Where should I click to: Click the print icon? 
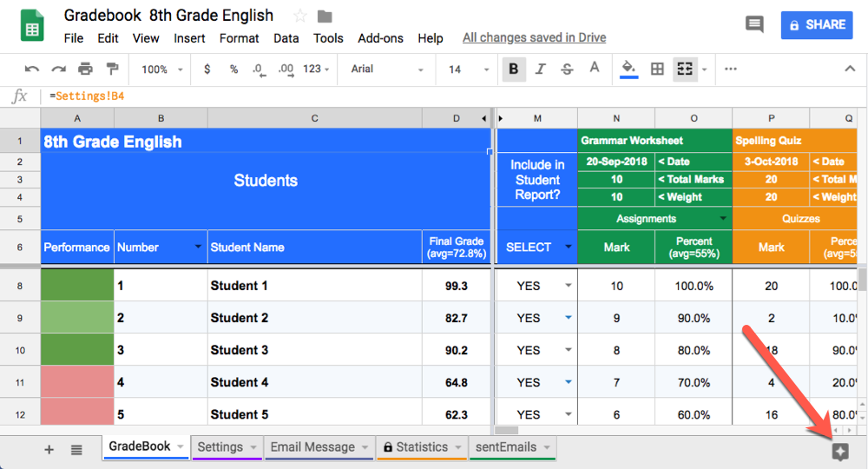coord(85,69)
